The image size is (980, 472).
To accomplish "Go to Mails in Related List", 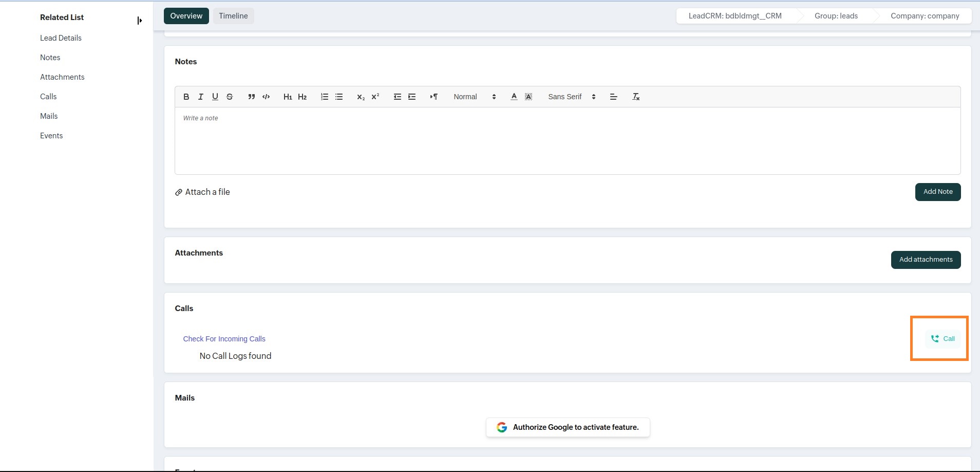I will 49,116.
